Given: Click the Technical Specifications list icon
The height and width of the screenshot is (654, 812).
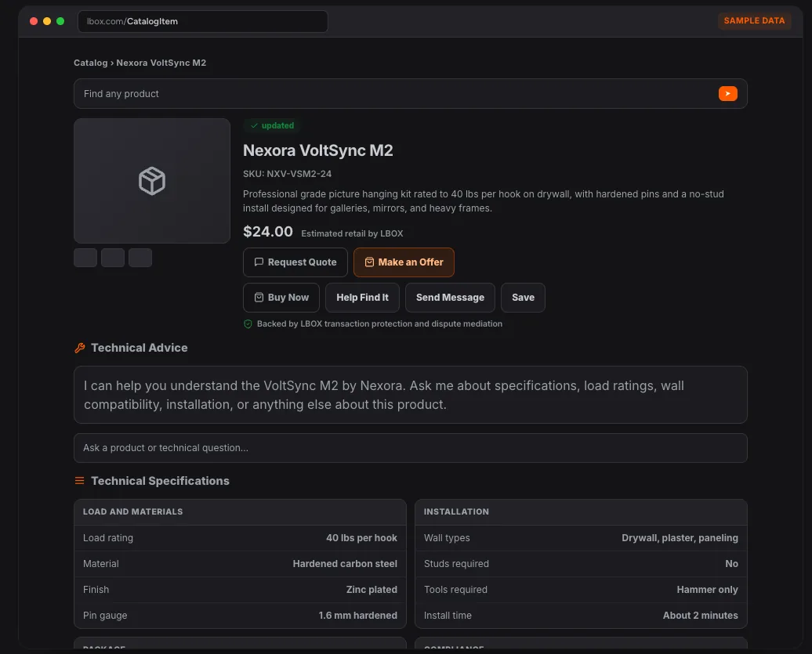Looking at the screenshot, I should point(80,481).
